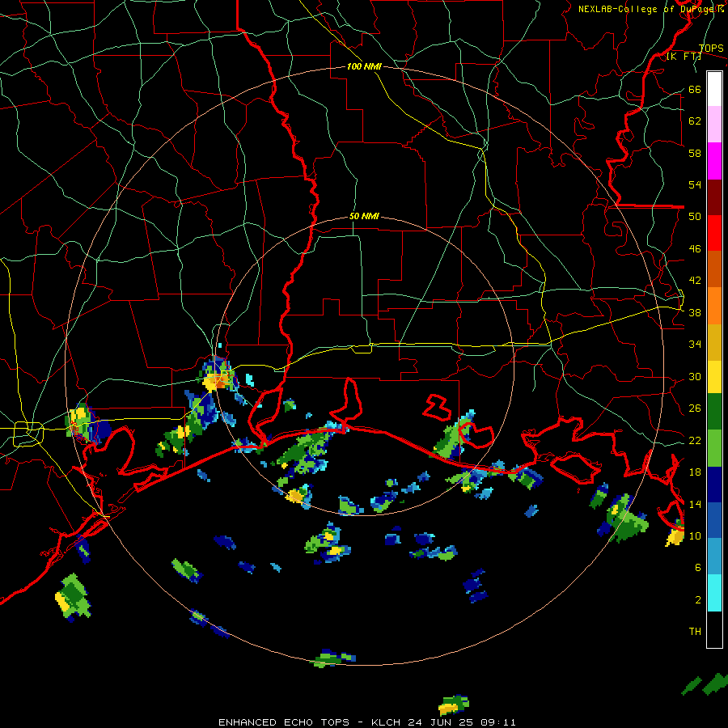Click the dark orange legend swatch
The height and width of the screenshot is (728, 728).
[714, 269]
